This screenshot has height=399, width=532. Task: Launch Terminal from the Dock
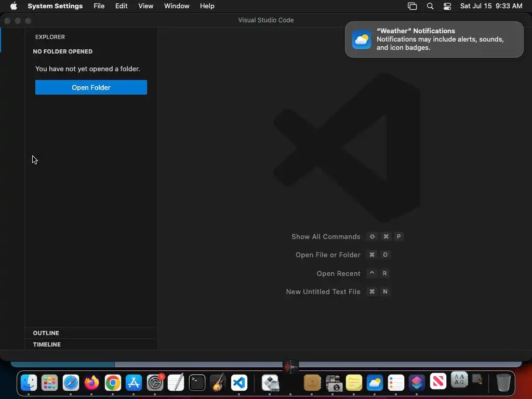(x=197, y=383)
